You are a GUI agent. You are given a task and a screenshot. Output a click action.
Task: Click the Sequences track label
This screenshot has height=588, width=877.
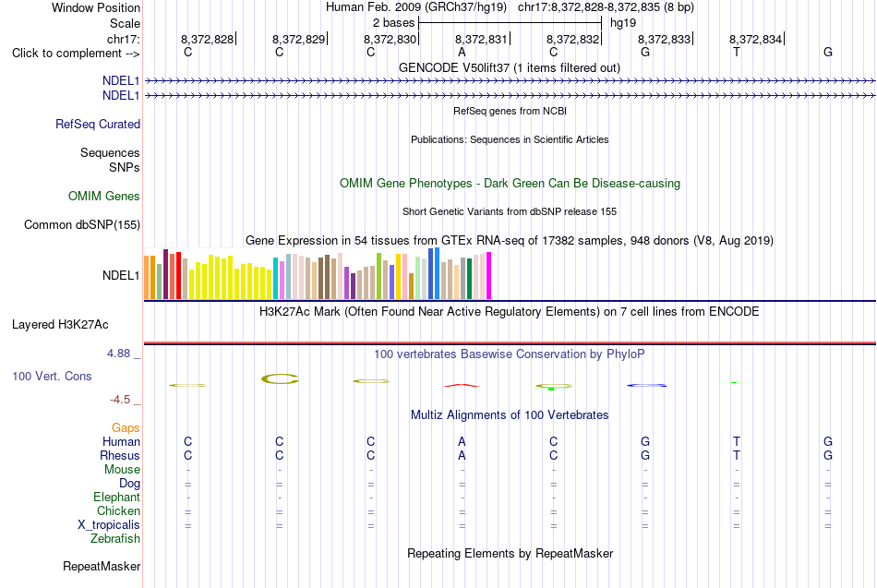pos(110,152)
